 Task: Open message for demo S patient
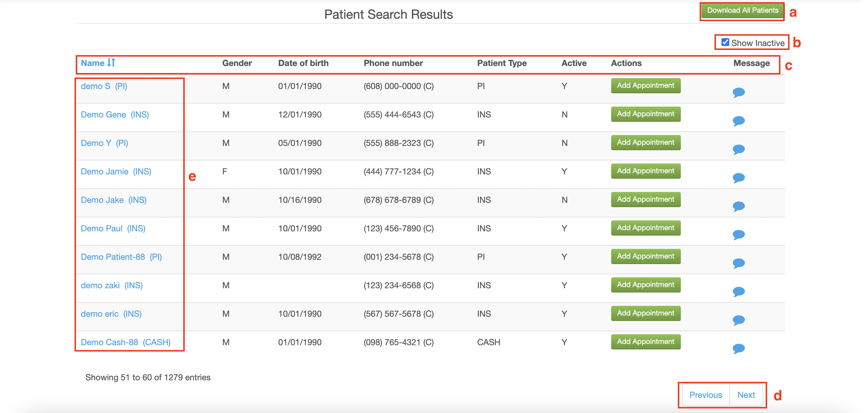(x=738, y=92)
